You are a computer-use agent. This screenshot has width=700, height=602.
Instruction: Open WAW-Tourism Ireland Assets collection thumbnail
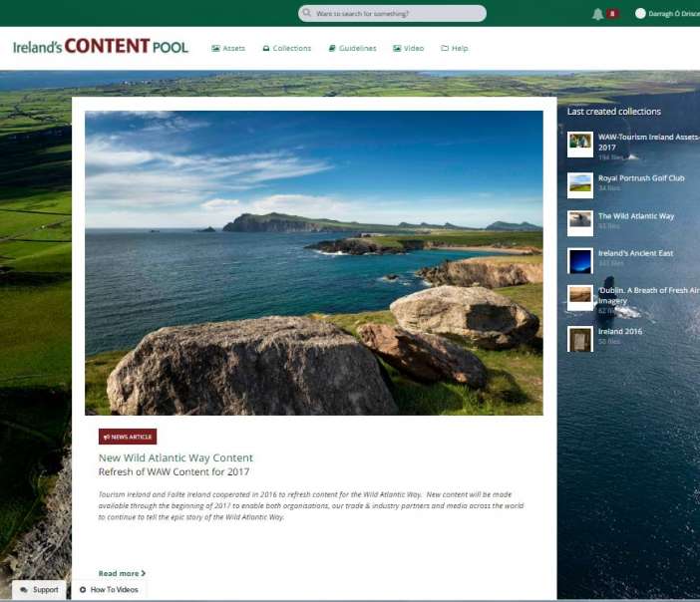point(580,144)
